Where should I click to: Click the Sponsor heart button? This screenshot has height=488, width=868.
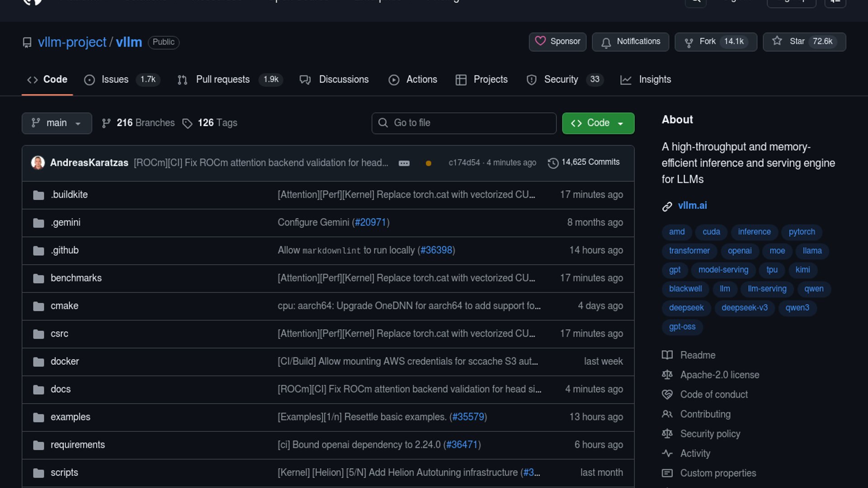point(557,42)
